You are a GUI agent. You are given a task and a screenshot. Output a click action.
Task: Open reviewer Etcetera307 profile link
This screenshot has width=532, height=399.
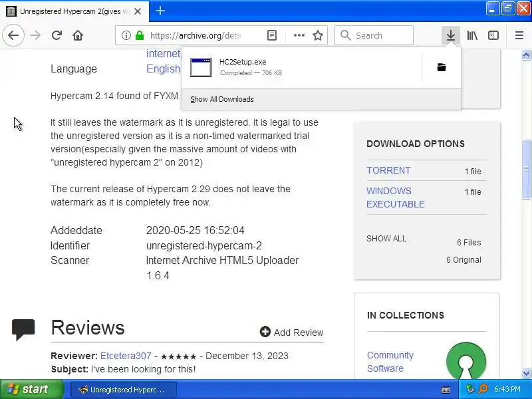pyautogui.click(x=126, y=356)
